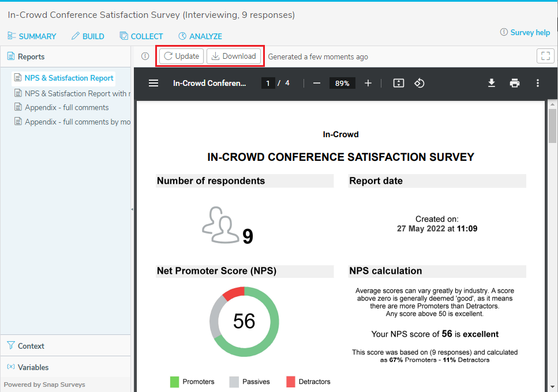Viewport: 558px width, 392px height.
Task: Click the '27 May 2022 at 11:09' date text
Action: 437,228
